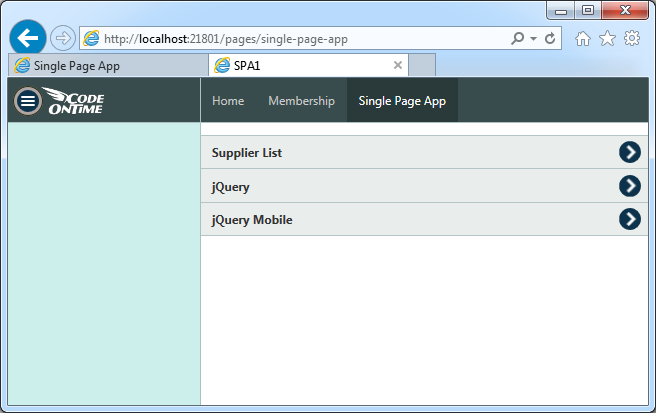Switch to the Single Page App browser tab
The width and height of the screenshot is (656, 413).
[108, 65]
